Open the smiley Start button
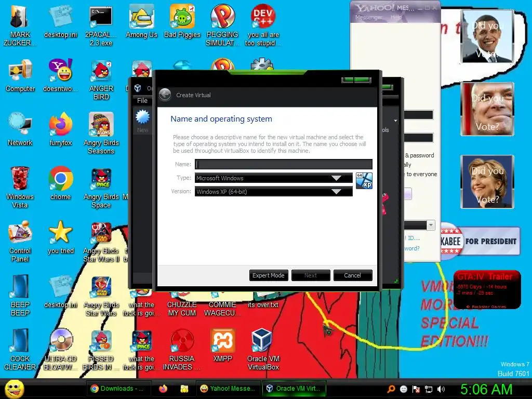This screenshot has width=532, height=399. (x=14, y=389)
